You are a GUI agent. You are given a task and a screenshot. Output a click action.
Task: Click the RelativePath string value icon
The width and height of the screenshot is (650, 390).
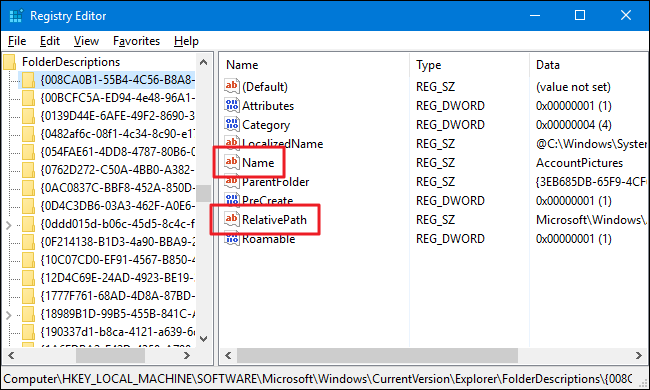pyautogui.click(x=232, y=219)
